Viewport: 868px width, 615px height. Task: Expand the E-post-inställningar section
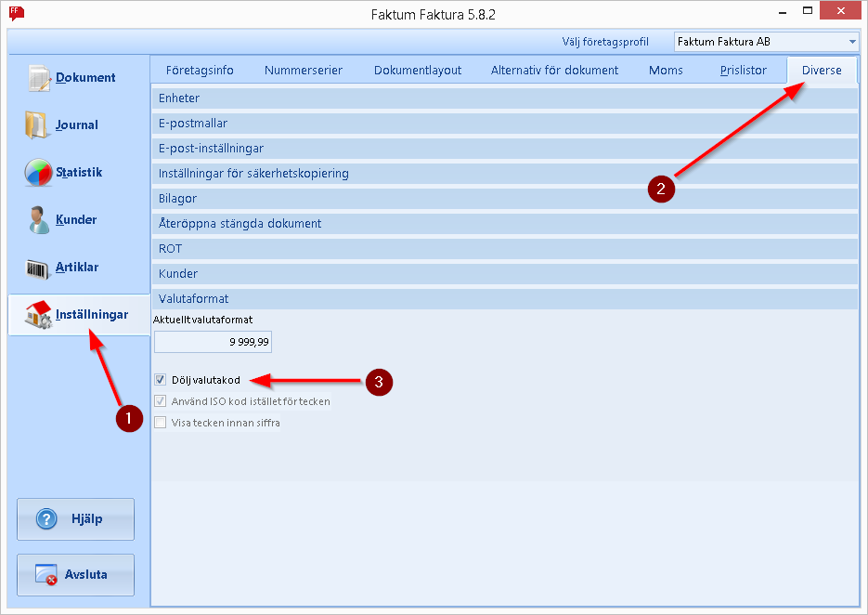click(x=505, y=148)
